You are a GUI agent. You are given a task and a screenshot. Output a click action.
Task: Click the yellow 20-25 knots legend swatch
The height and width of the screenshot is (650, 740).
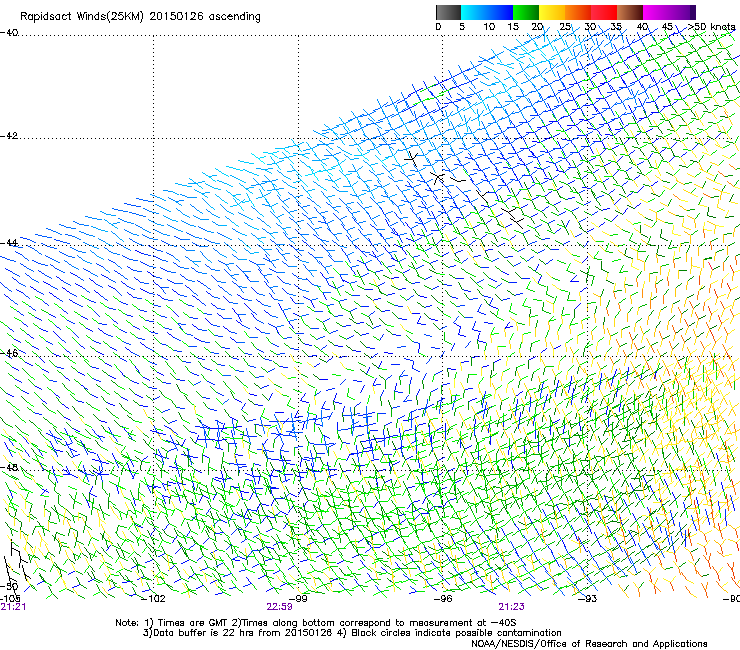pos(552,12)
